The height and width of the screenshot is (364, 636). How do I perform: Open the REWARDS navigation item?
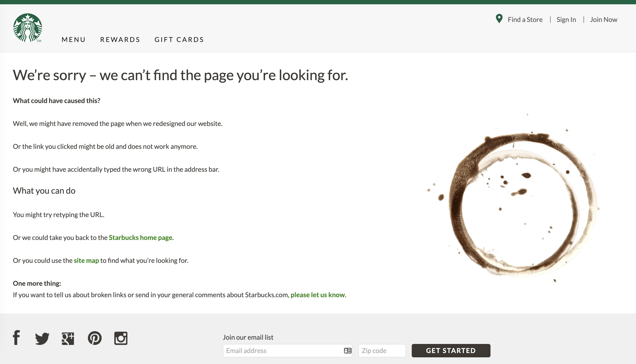[120, 40]
